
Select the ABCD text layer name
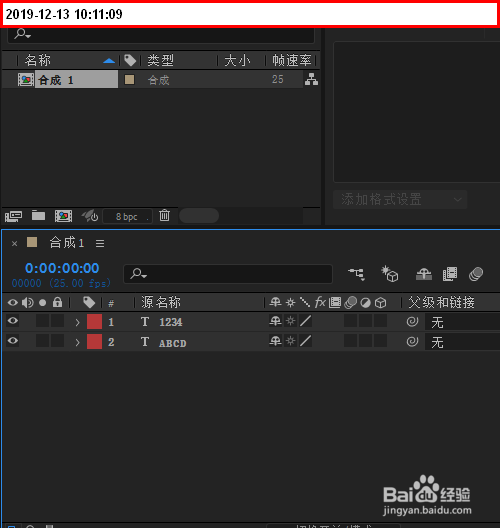172,343
